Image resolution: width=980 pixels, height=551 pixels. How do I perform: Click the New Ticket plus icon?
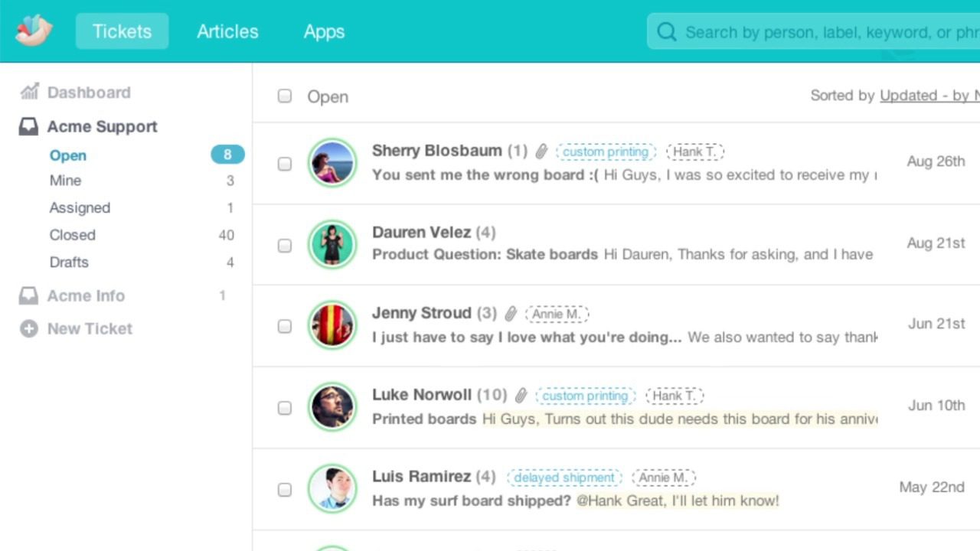click(28, 329)
